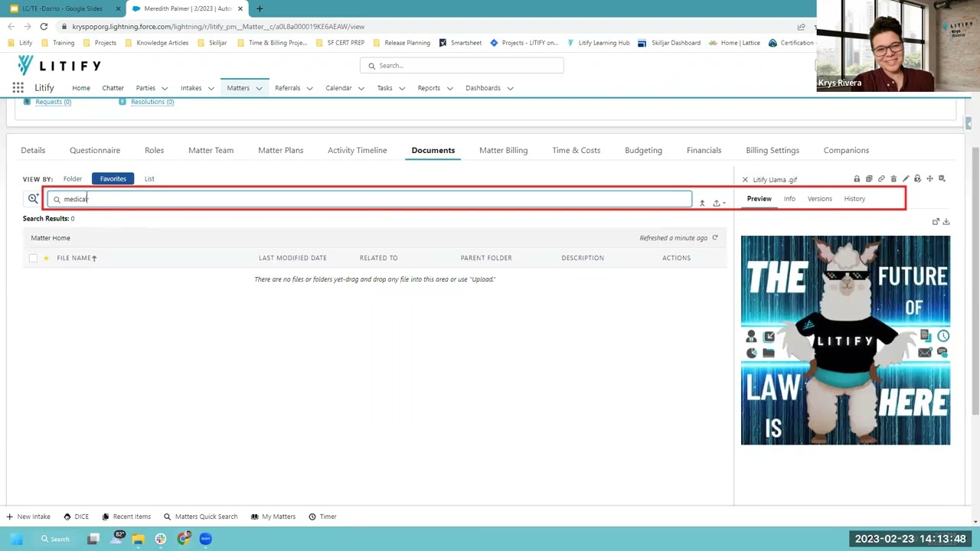Open the Resolutions (0) link
The image size is (980, 551).
pos(152,102)
